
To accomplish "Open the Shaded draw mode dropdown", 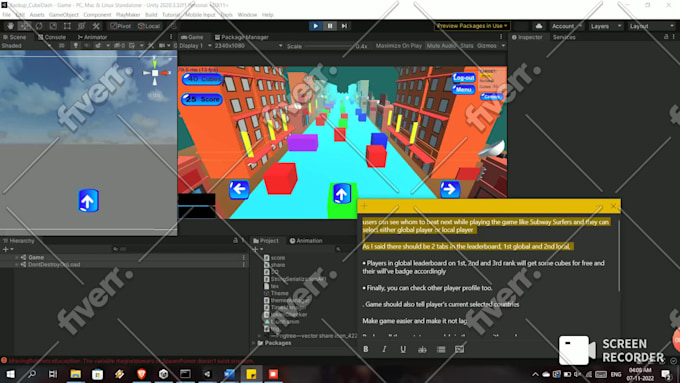I will point(26,46).
